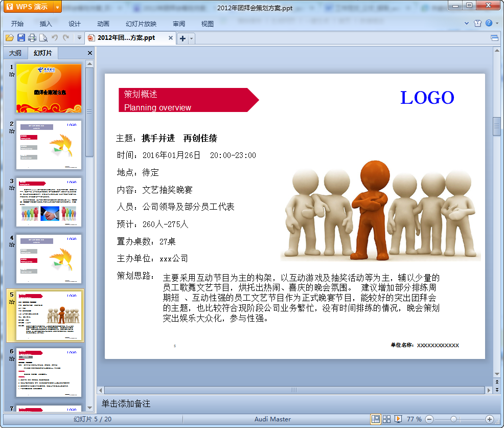Screen dimensions: 504x428
Task: Open the 设计 ribbon tab
Action: [74, 24]
